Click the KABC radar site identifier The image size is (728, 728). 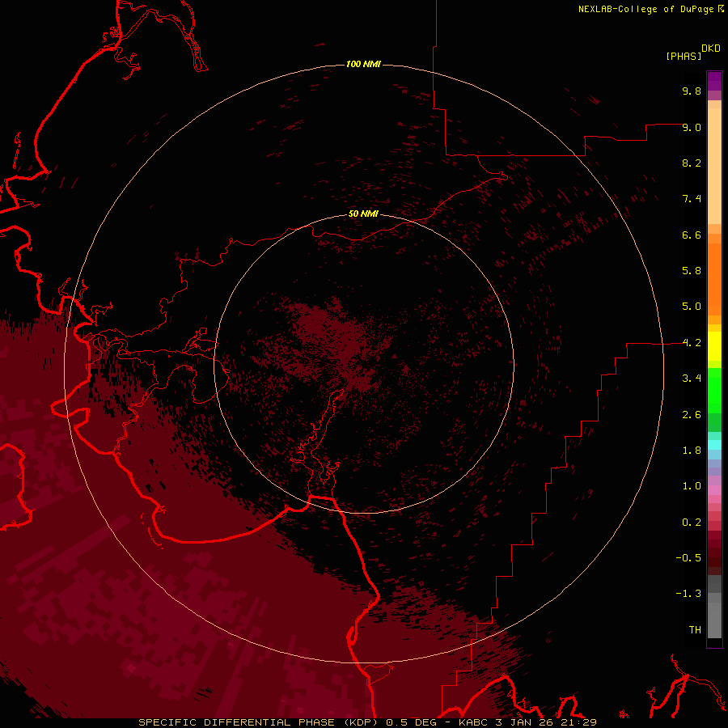(x=474, y=722)
